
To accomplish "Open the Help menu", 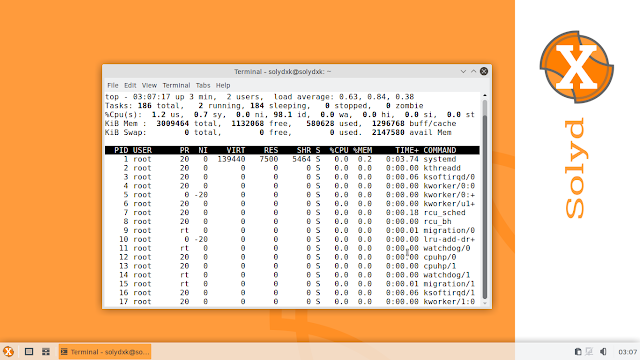I will pos(223,85).
